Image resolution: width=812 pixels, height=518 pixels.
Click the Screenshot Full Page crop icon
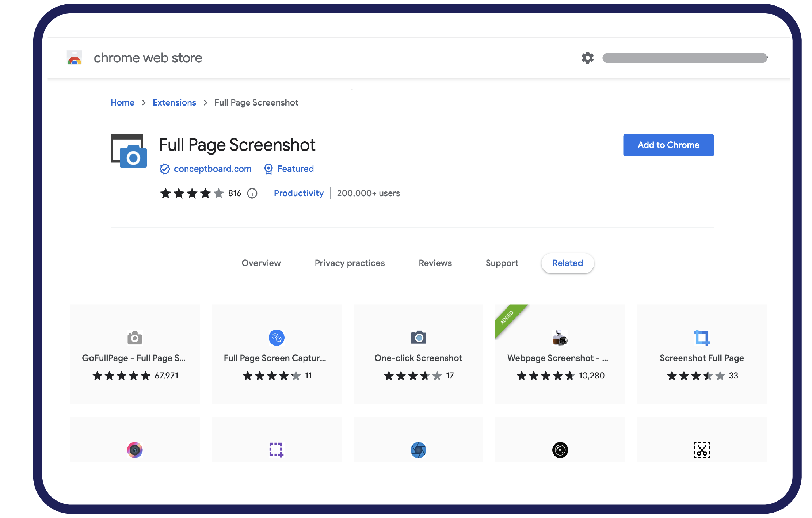click(x=701, y=338)
